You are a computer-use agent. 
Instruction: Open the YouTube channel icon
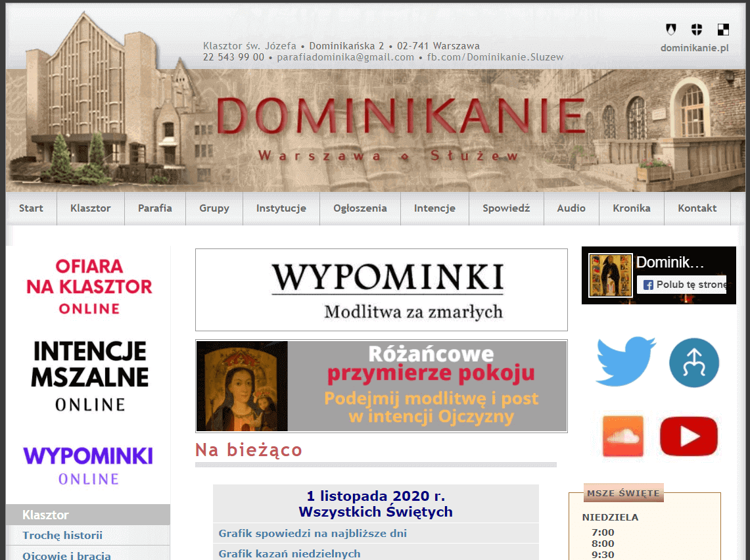(688, 436)
